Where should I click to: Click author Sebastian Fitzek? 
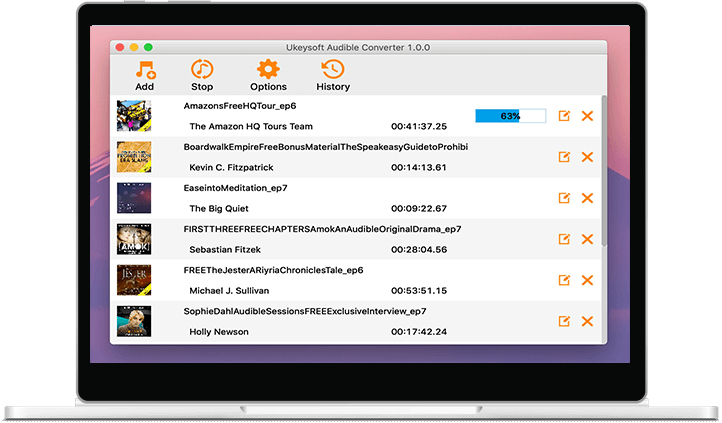[x=225, y=249]
